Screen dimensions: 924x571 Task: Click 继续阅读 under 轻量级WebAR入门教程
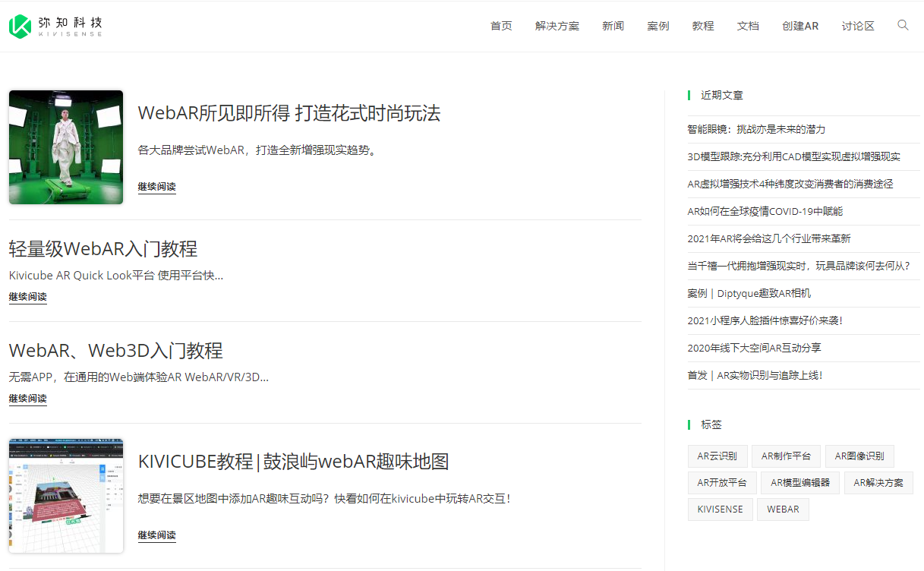28,297
